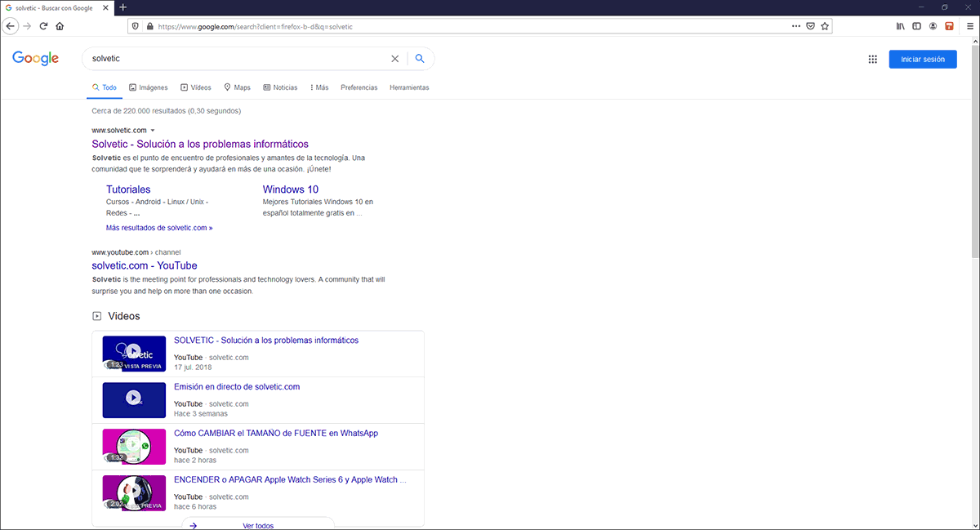Screen dimensions: 980x530
Task: Switch to the Vídeos tab
Action: pyautogui.click(x=196, y=87)
